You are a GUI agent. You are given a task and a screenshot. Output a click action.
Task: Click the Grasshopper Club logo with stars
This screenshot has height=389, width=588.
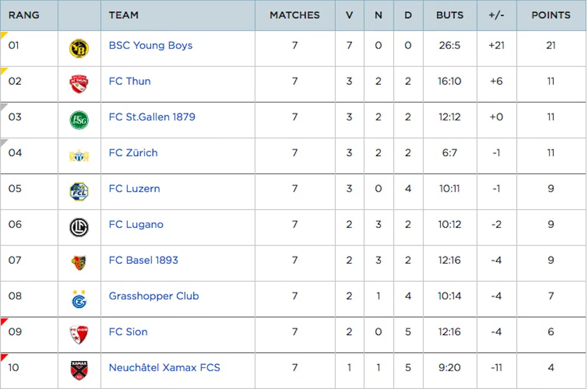(x=79, y=299)
